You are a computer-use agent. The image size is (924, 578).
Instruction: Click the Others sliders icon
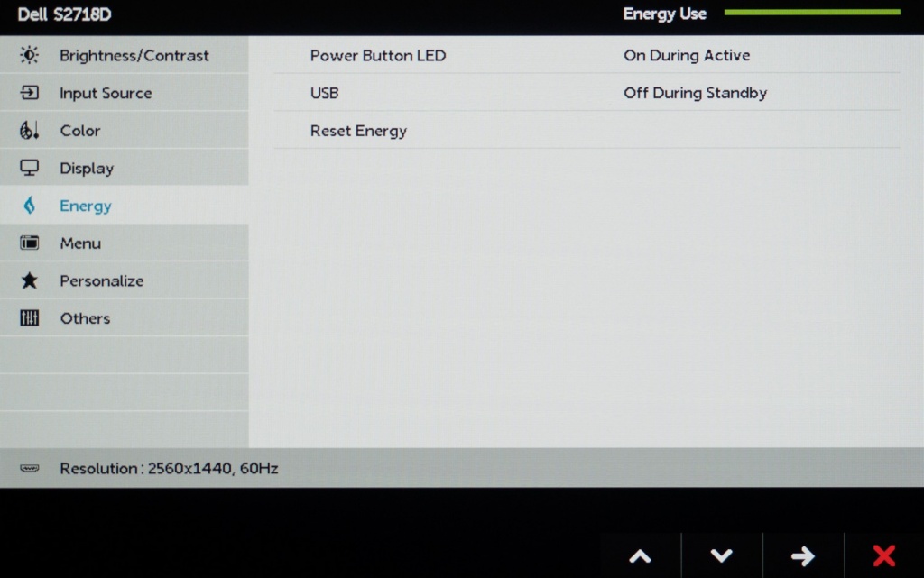point(30,318)
